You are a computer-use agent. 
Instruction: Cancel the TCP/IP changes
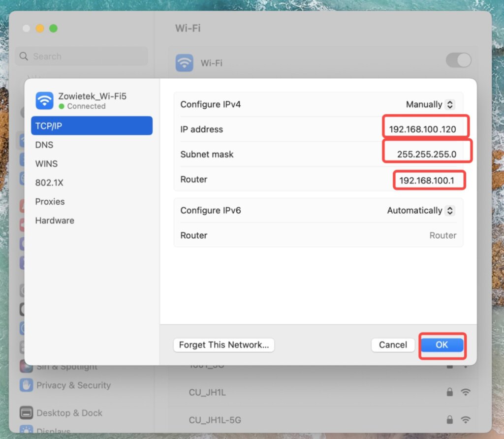[x=393, y=345]
